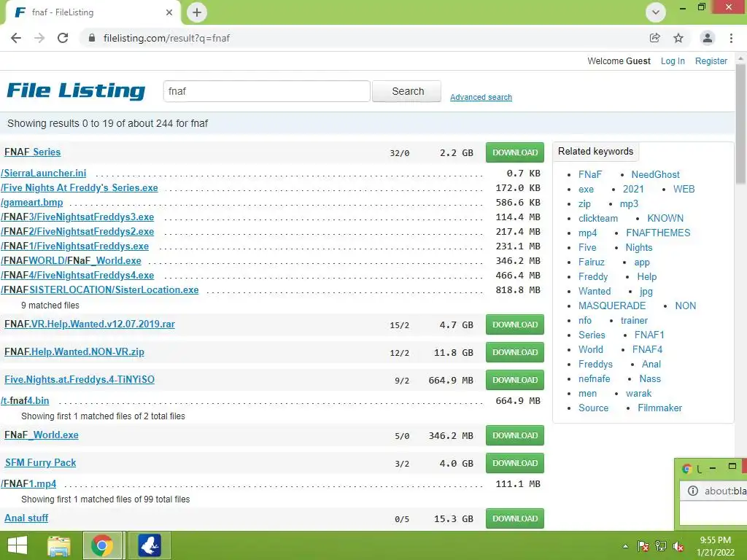Open the Chrome three-dot menu
Image resolution: width=747 pixels, height=560 pixels.
[x=731, y=38]
